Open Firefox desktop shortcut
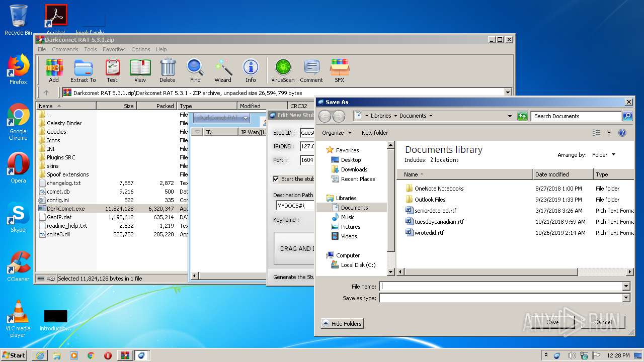This screenshot has height=362, width=644. coord(18,69)
